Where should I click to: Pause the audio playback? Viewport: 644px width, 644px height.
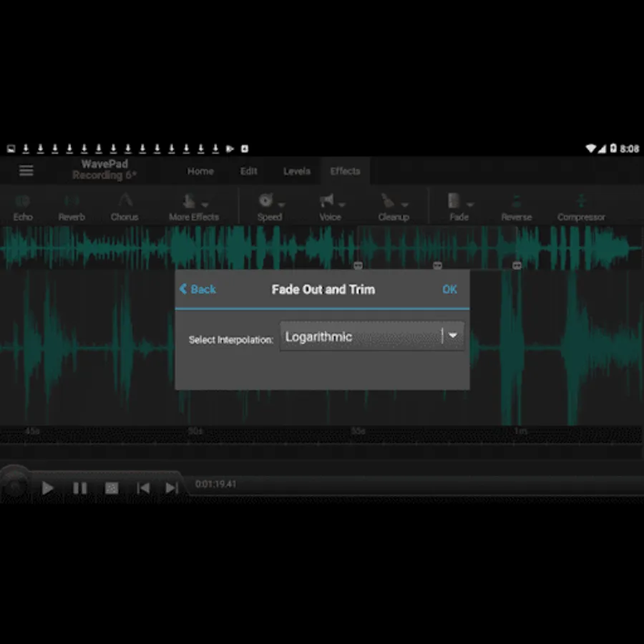click(80, 487)
